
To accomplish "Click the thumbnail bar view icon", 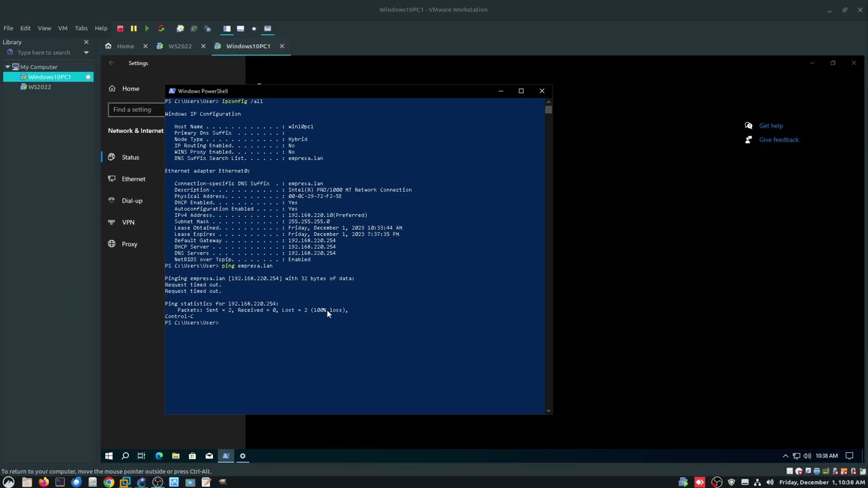I will click(240, 28).
